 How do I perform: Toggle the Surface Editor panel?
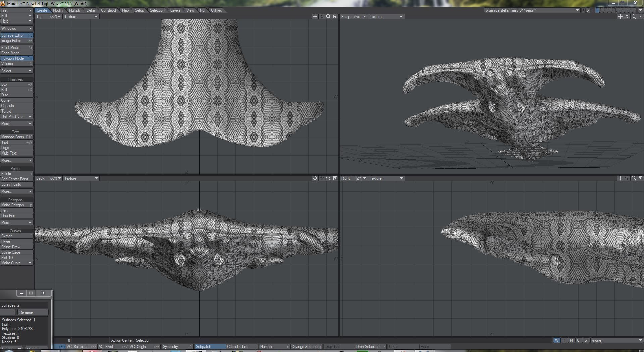point(16,35)
